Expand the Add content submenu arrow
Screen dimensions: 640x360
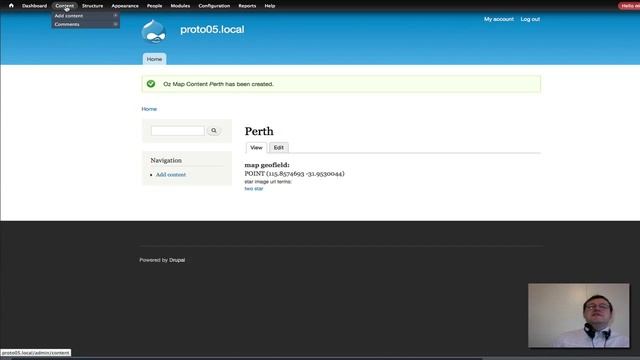[x=116, y=16]
